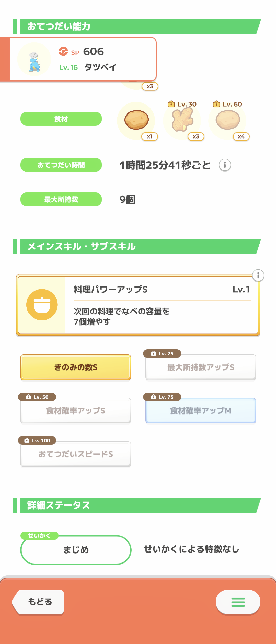Tap the locked Lv. 30 ginger ingredient

[x=182, y=120]
